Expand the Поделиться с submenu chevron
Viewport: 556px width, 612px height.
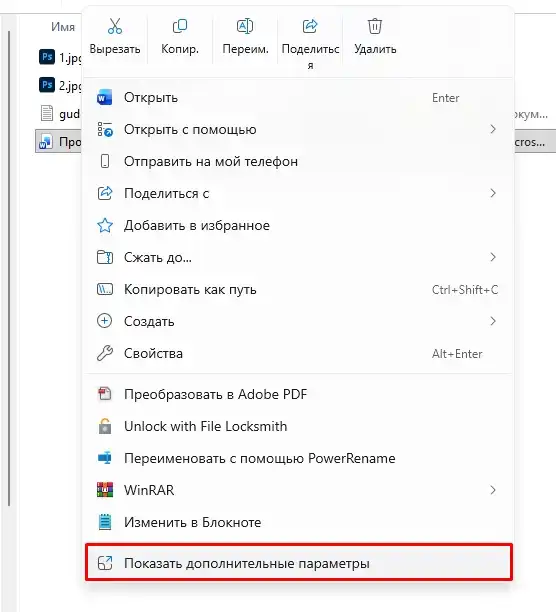coord(493,193)
